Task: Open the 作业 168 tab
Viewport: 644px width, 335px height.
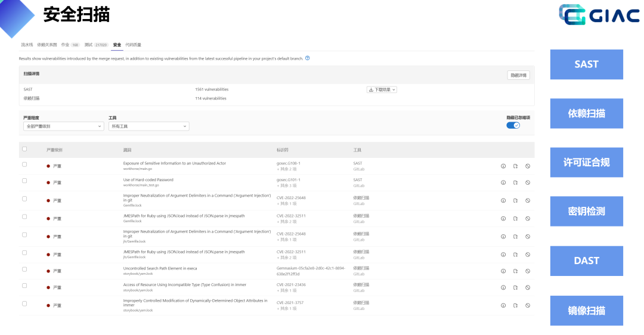Action: pyautogui.click(x=70, y=45)
